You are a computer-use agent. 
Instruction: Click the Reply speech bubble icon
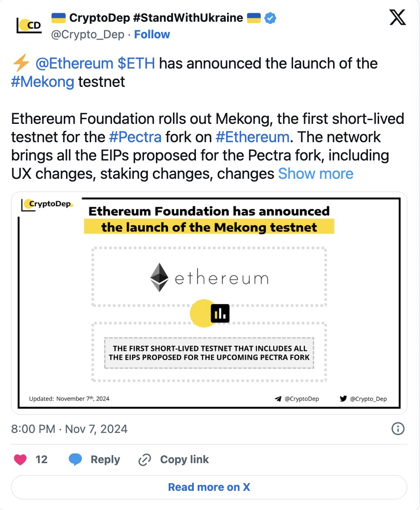pyautogui.click(x=75, y=460)
